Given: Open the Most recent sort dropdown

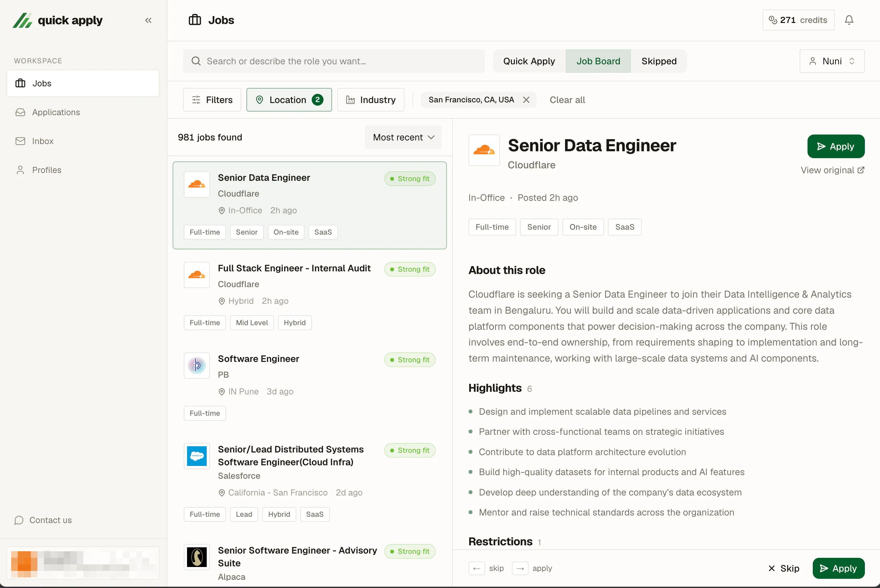Looking at the screenshot, I should click(x=403, y=137).
